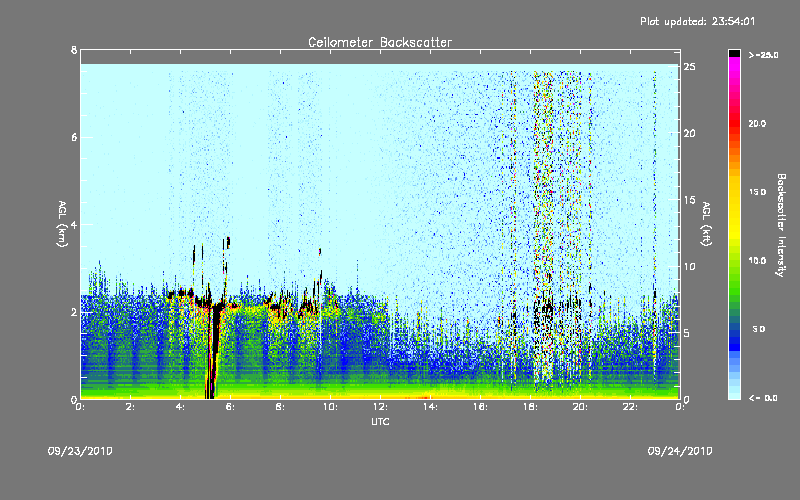Click the "14:" UTC hour tick label
Viewport: 800px width, 500px height.
tap(431, 407)
